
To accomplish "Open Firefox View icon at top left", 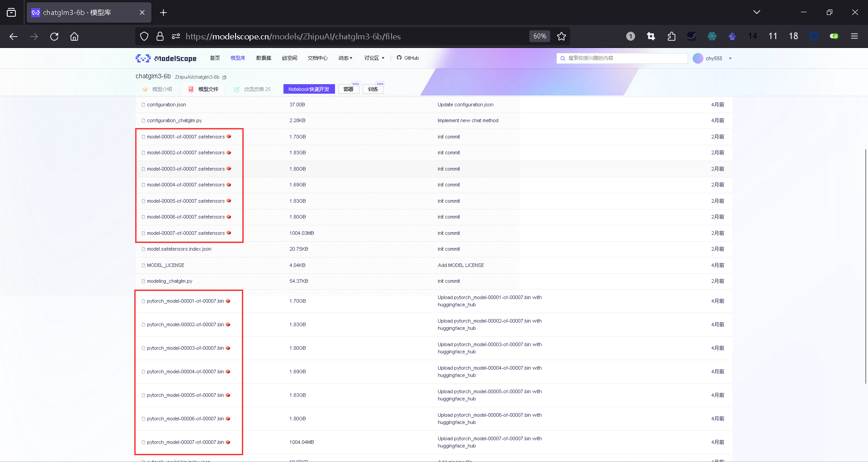I will click(x=11, y=13).
